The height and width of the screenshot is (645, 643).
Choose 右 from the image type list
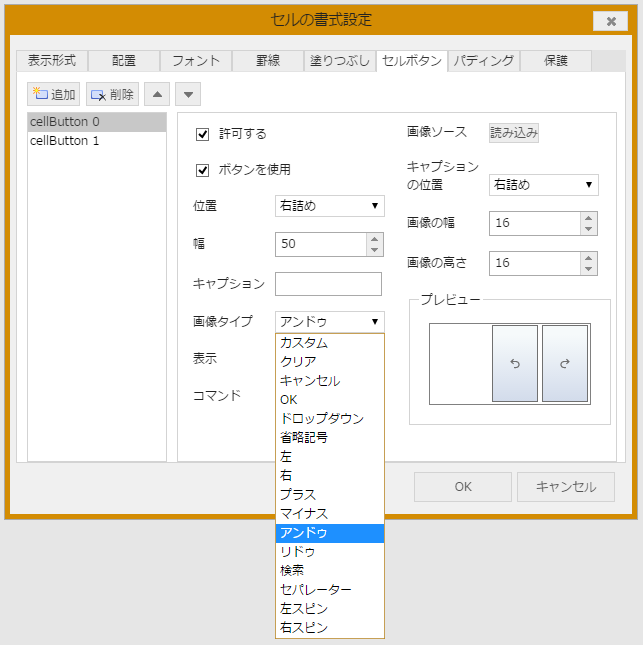[x=330, y=476]
